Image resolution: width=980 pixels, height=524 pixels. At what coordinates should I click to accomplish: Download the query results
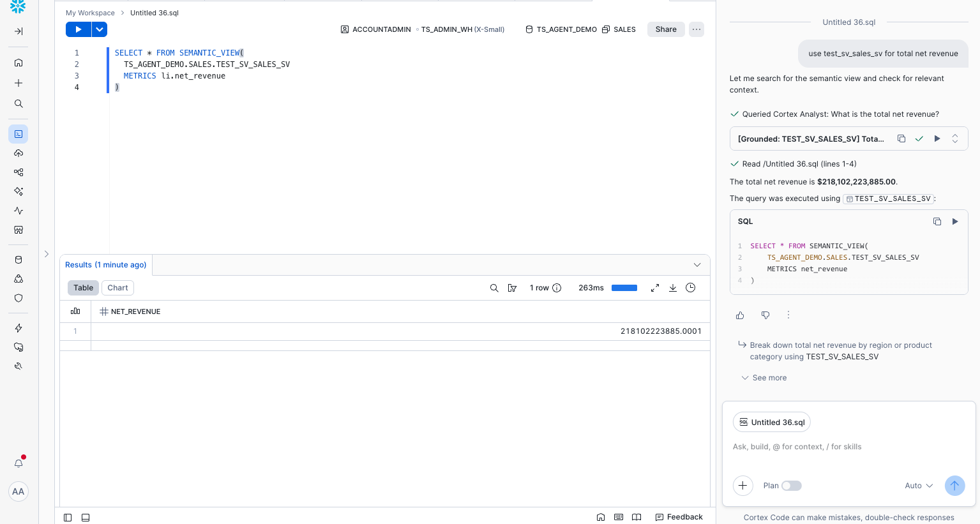[x=673, y=288]
